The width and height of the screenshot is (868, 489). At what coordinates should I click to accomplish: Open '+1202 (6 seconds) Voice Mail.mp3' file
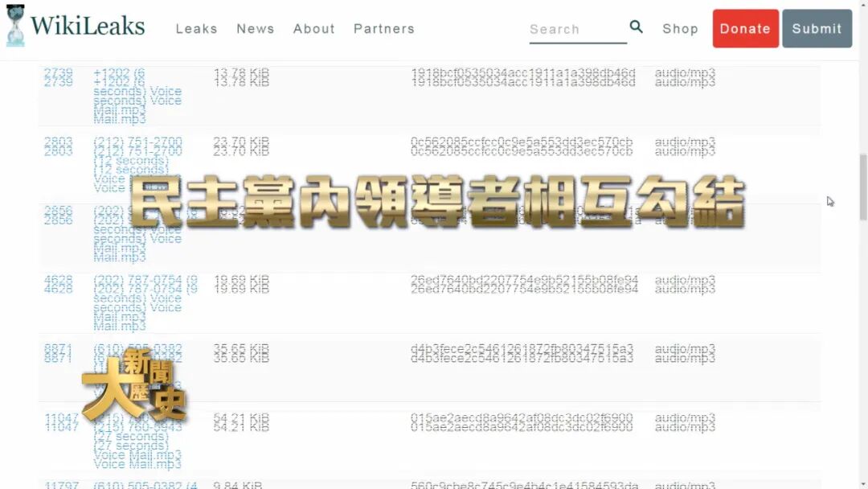(x=137, y=96)
